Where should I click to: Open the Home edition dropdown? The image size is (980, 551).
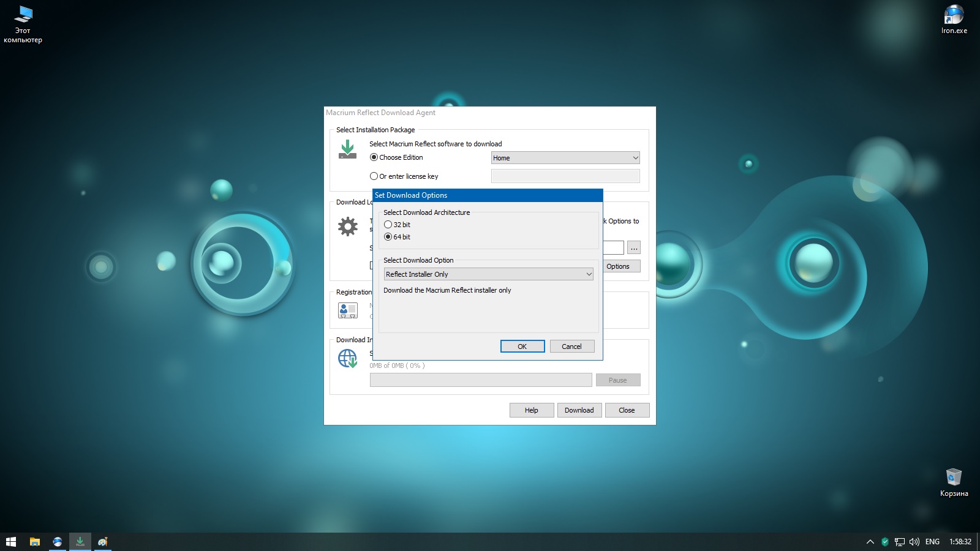point(565,158)
